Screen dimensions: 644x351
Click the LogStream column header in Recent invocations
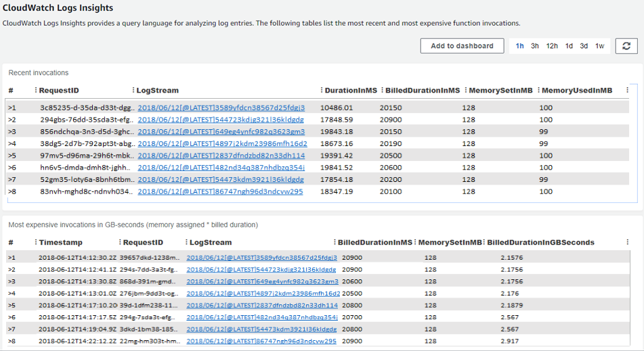click(x=157, y=91)
